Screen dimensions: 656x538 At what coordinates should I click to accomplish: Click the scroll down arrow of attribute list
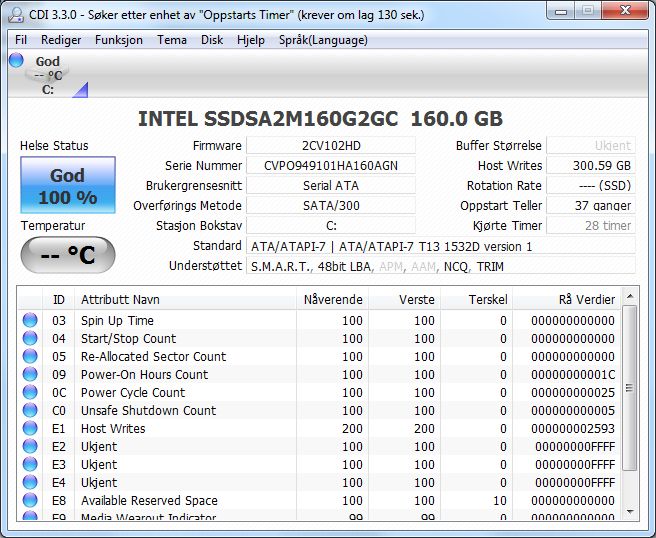point(630,512)
